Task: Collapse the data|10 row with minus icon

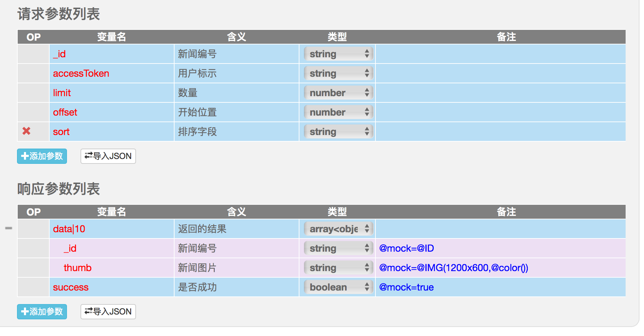Action: (9, 228)
